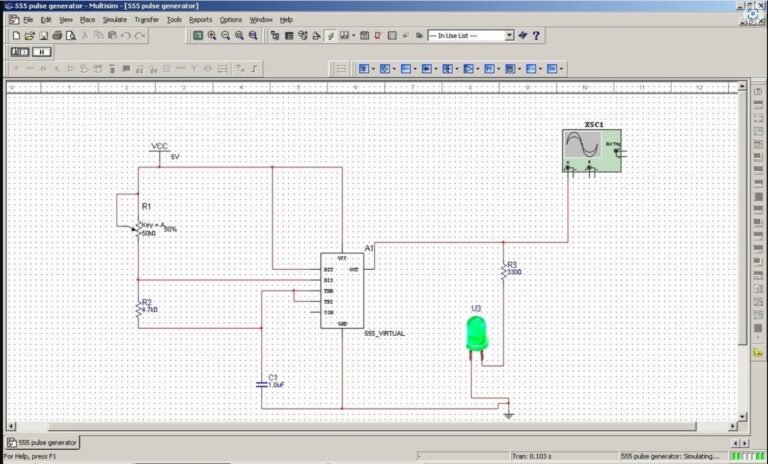768x464 pixels.
Task: Select capacitor C1 1.0uF
Action: [262, 384]
